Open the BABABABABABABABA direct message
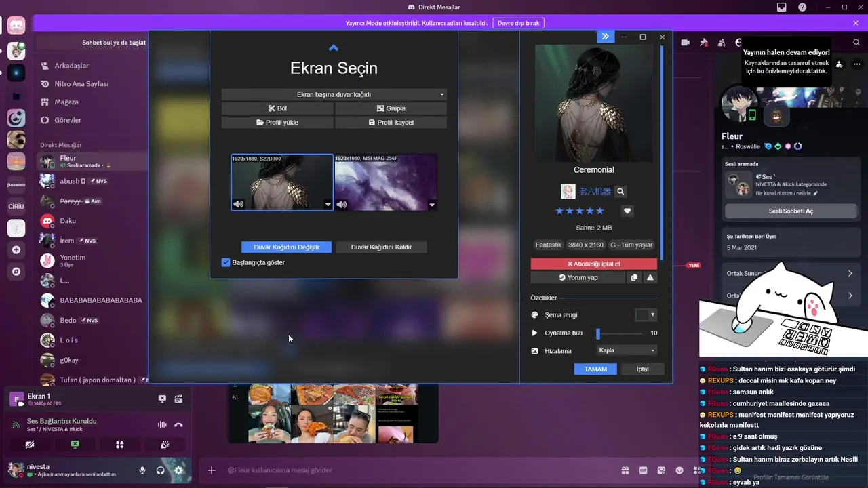The image size is (868, 488). [x=92, y=300]
